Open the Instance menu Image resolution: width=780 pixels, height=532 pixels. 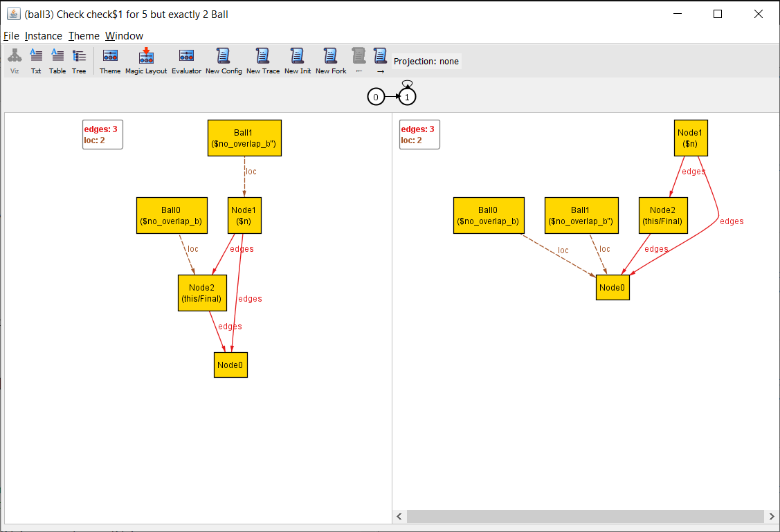[x=44, y=36]
